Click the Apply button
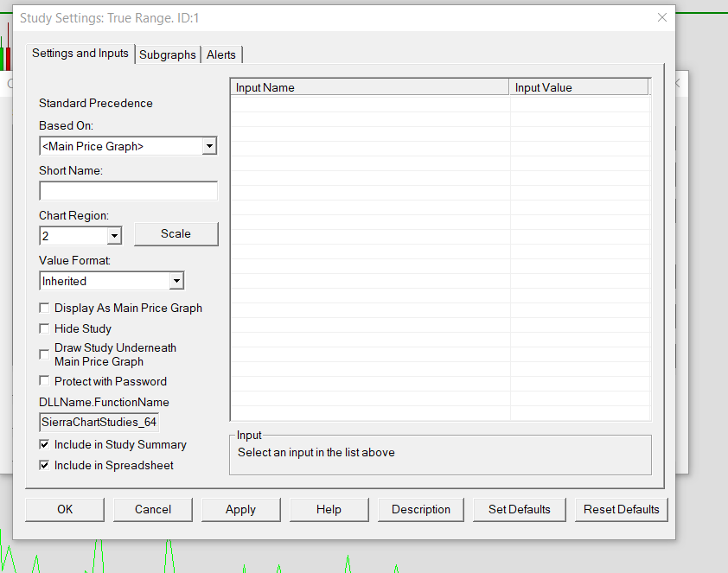The width and height of the screenshot is (728, 573). (x=240, y=509)
